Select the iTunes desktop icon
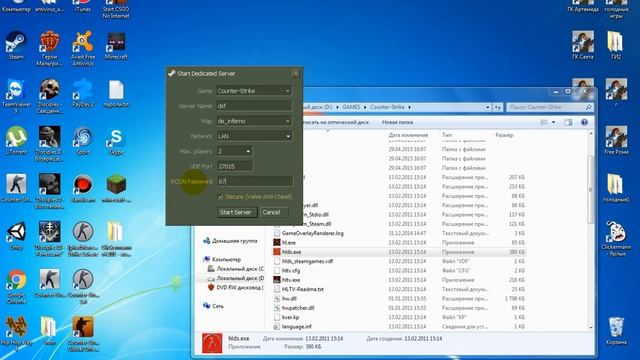This screenshot has width=640, height=360. pyautogui.click(x=83, y=7)
